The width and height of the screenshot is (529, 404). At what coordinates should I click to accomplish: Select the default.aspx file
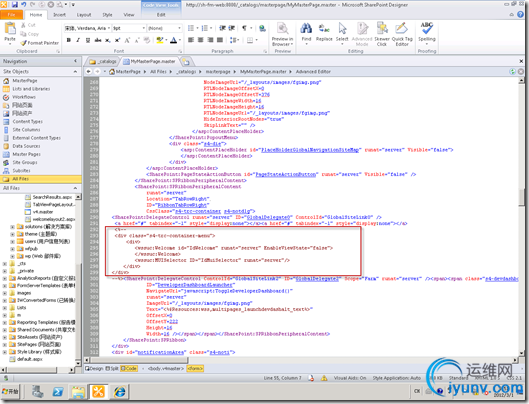[x=30, y=359]
